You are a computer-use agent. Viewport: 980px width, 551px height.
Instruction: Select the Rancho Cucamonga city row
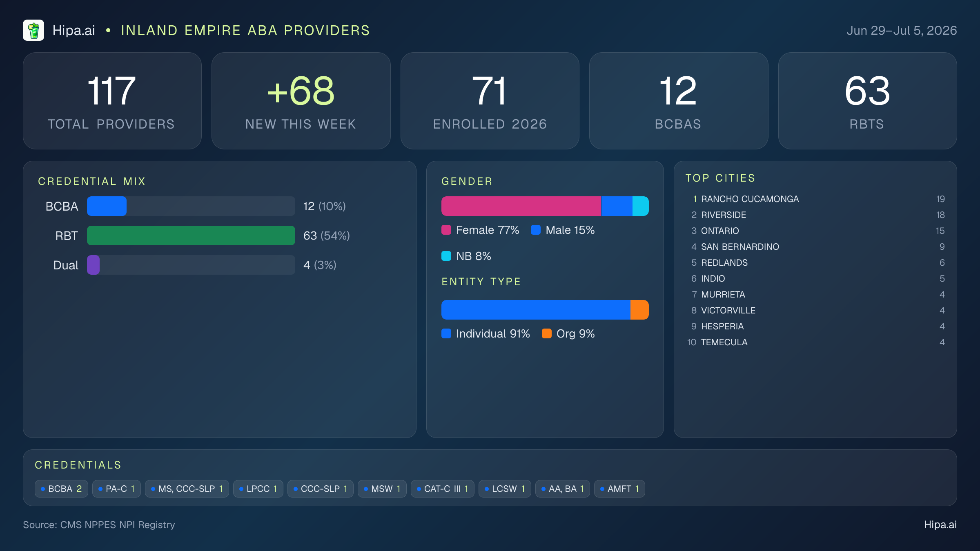point(815,199)
